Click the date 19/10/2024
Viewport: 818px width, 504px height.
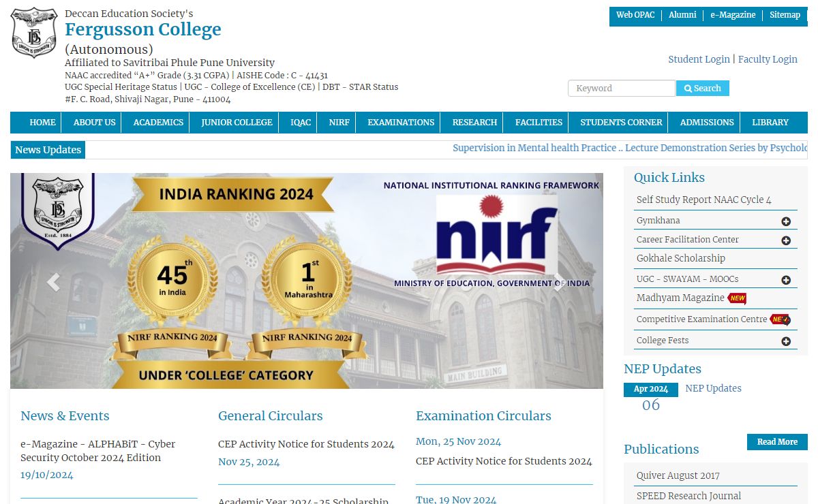[x=47, y=475]
